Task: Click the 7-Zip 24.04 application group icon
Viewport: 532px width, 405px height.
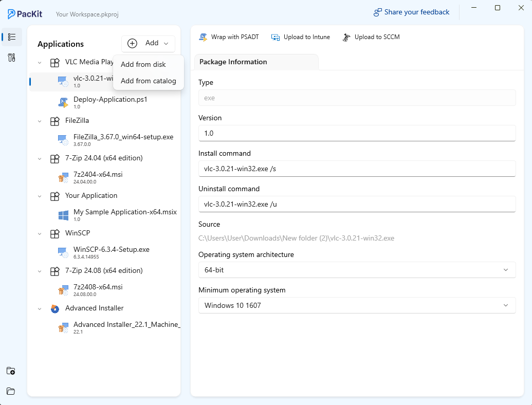Action: point(54,159)
